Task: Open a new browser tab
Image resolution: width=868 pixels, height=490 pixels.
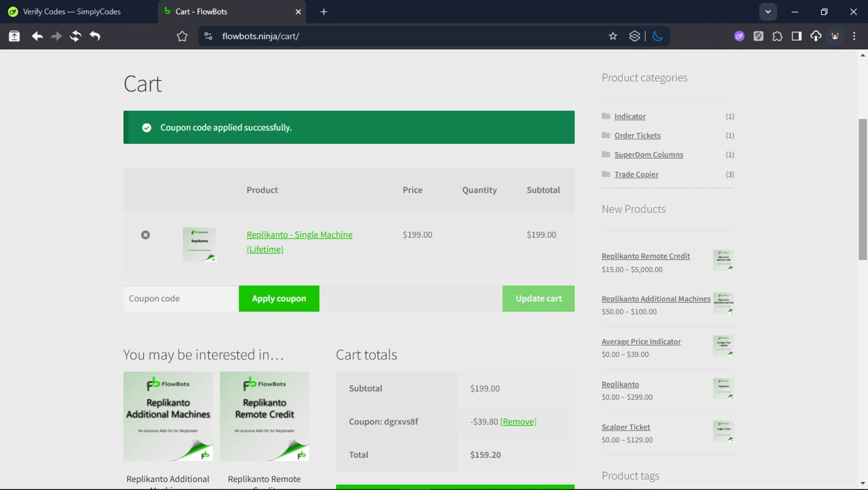Action: pos(323,12)
